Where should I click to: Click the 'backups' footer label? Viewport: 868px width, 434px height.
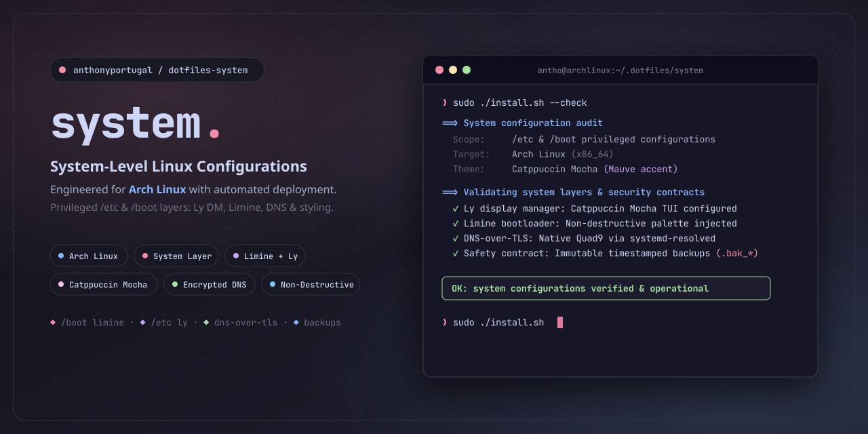pos(322,323)
